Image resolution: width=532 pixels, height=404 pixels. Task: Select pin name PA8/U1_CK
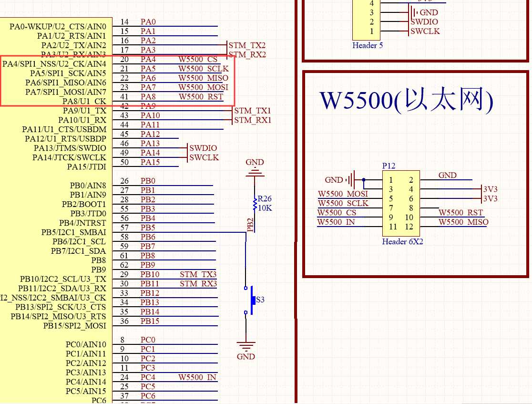84,101
